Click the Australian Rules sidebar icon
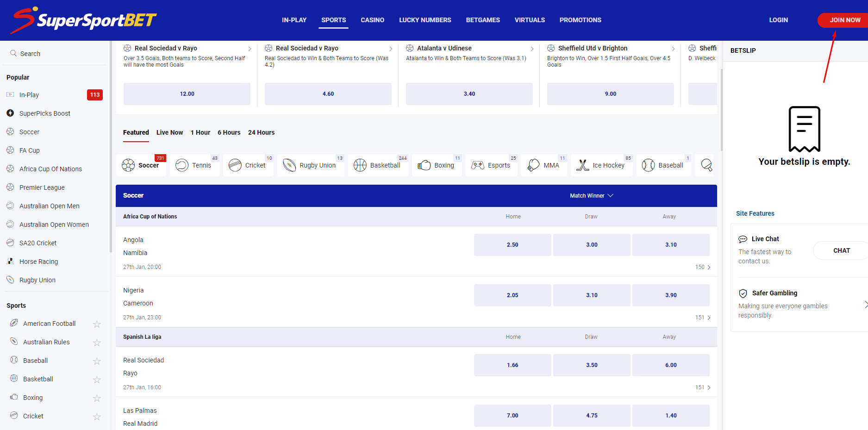The width and height of the screenshot is (868, 430). click(x=14, y=342)
